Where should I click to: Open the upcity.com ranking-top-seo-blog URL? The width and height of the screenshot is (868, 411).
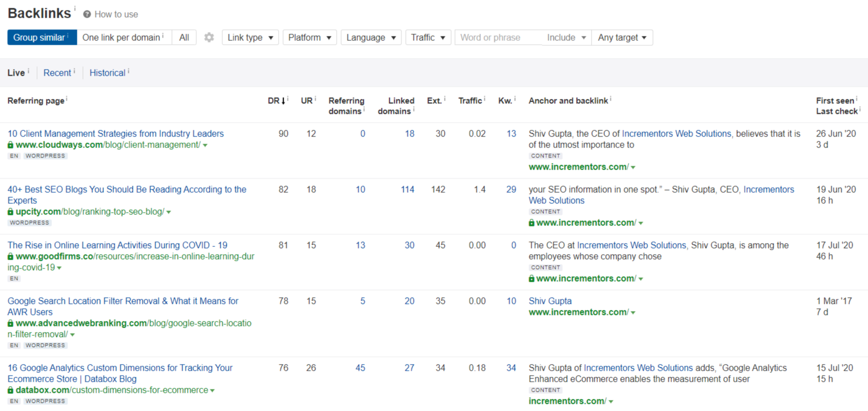pos(90,212)
